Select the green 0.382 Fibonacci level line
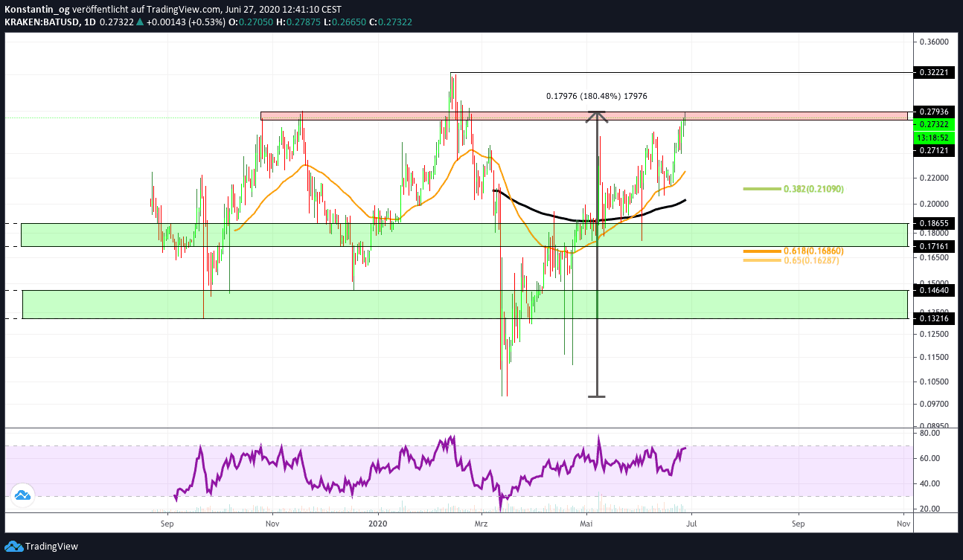Viewport: 963px width, 560px height. [x=761, y=189]
